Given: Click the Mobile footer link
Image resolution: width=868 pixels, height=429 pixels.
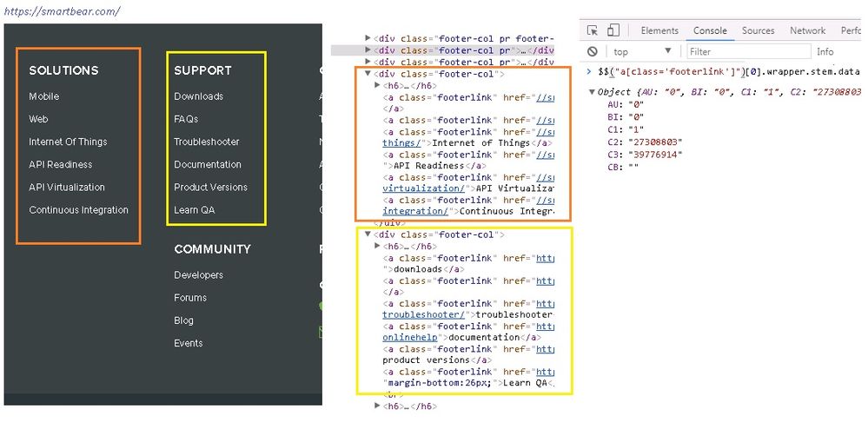Looking at the screenshot, I should (x=43, y=96).
